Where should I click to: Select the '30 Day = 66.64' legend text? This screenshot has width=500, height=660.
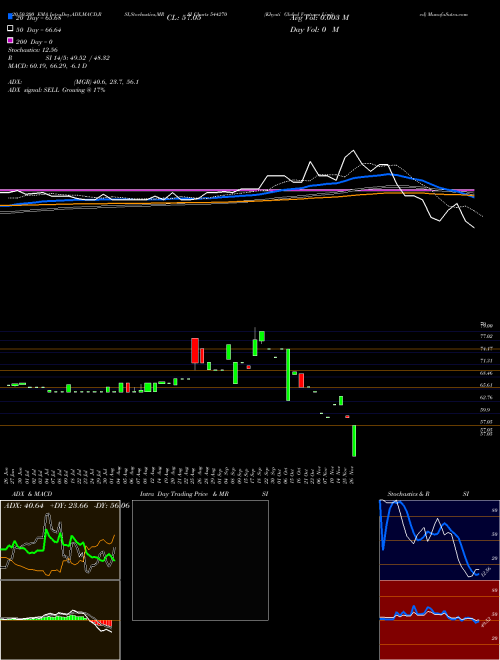(38, 29)
